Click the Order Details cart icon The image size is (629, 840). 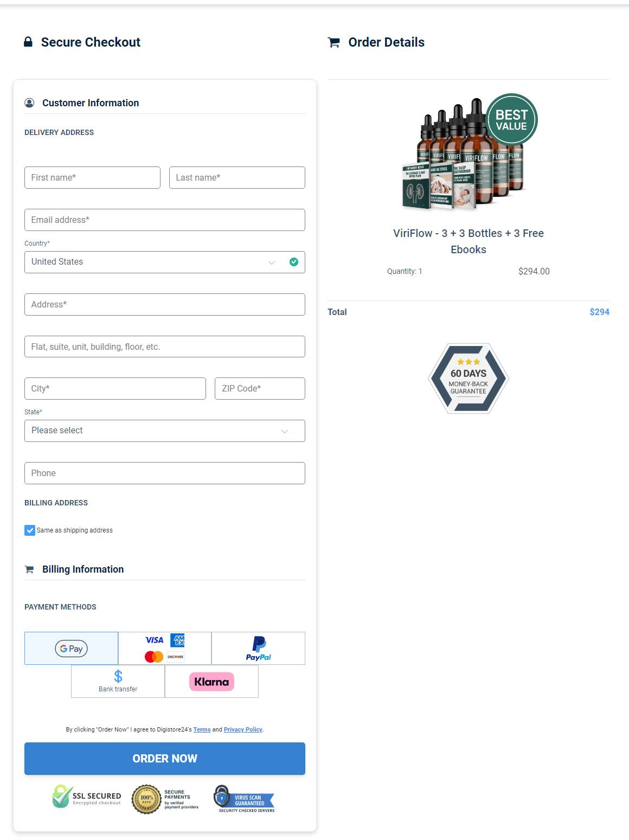point(333,42)
